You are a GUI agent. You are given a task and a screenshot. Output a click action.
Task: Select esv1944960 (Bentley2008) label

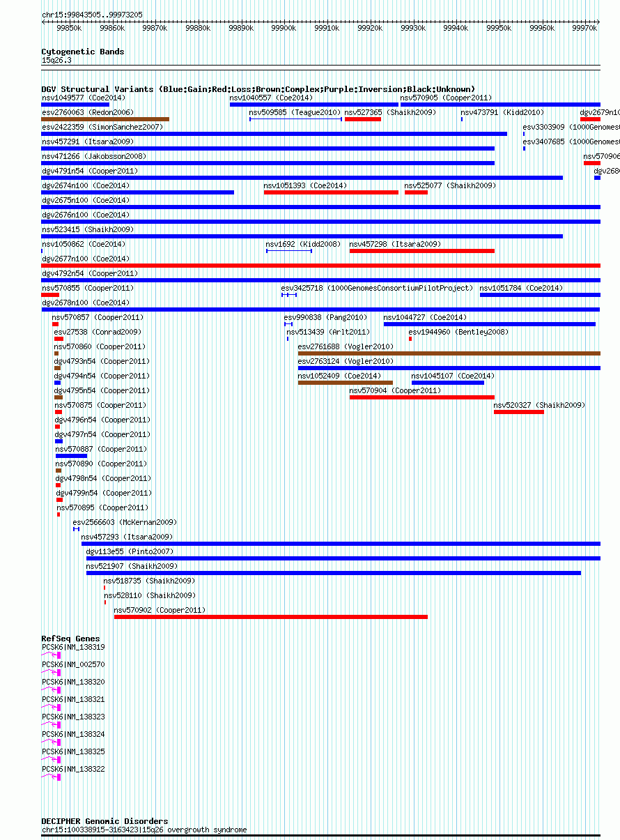point(458,333)
